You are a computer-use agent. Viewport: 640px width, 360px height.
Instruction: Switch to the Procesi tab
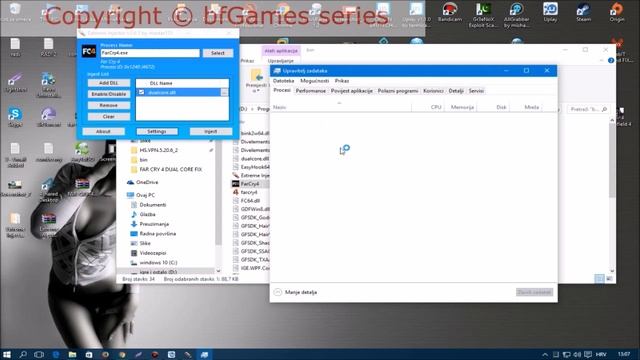point(282,91)
